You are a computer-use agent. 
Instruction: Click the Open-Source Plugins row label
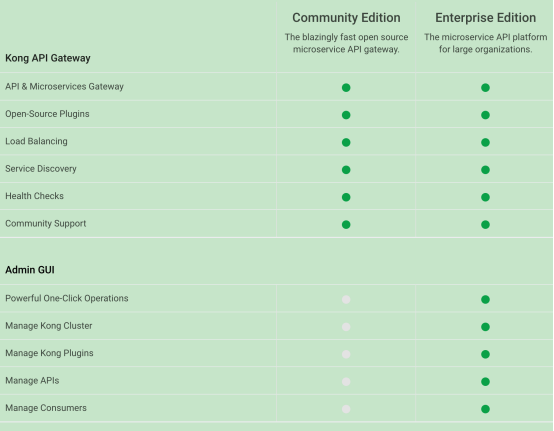coord(47,114)
